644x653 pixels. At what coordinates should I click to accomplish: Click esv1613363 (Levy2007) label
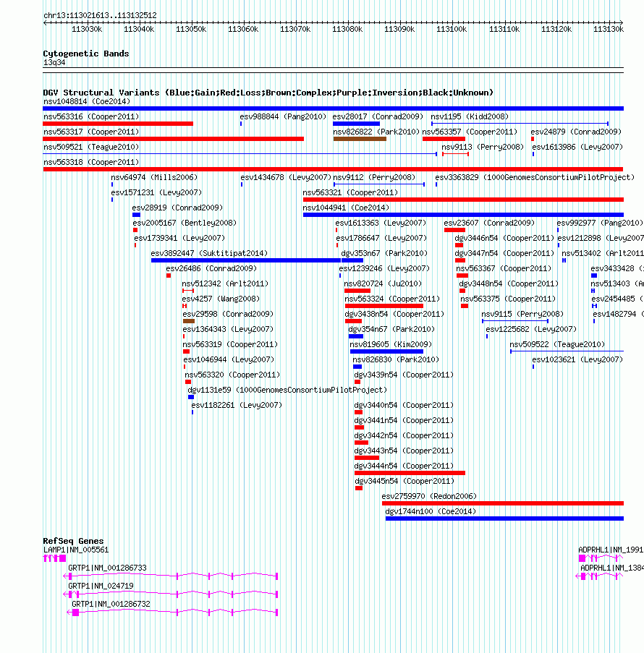pos(381,223)
